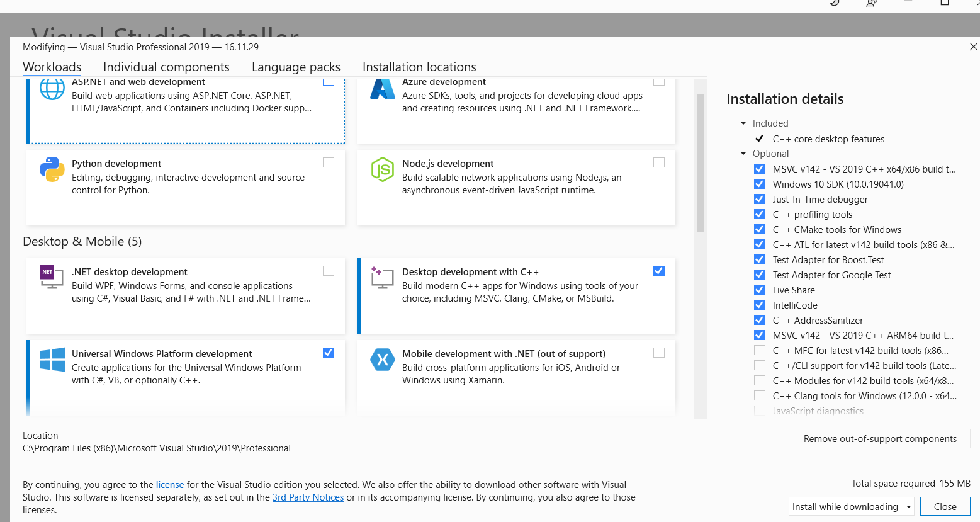Image resolution: width=980 pixels, height=522 pixels.
Task: Uncheck Desktop development with C++ workload
Action: [x=659, y=271]
